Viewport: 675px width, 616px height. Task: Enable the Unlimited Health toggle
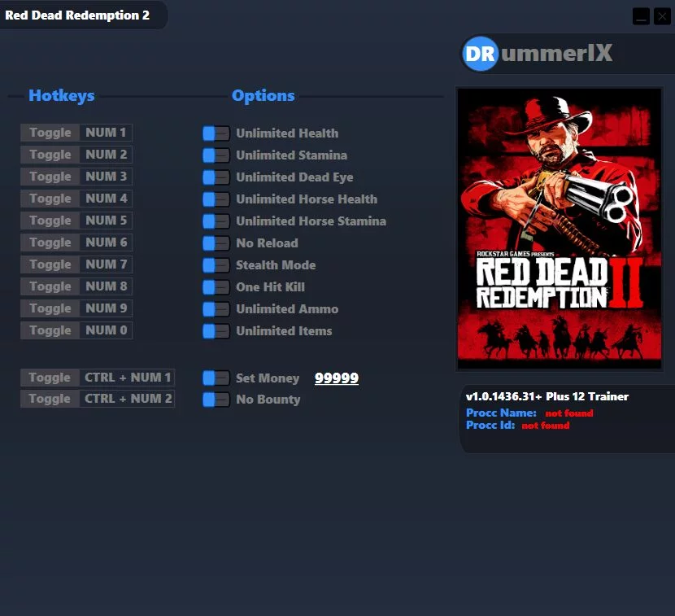(x=216, y=133)
